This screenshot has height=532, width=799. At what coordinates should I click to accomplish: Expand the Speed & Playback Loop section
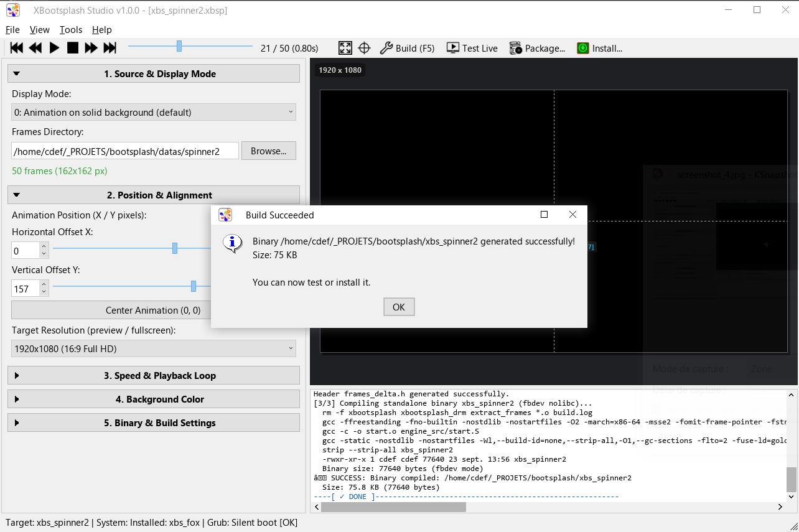click(154, 375)
